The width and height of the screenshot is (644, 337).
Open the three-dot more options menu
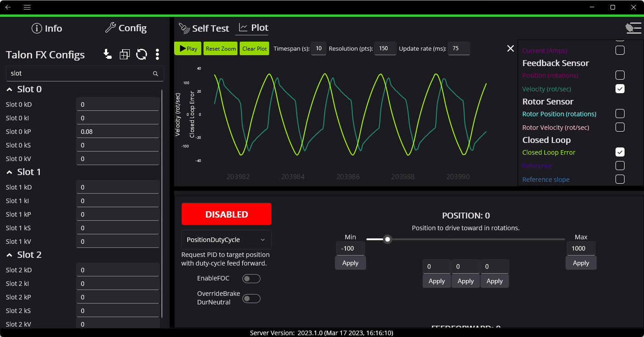157,54
